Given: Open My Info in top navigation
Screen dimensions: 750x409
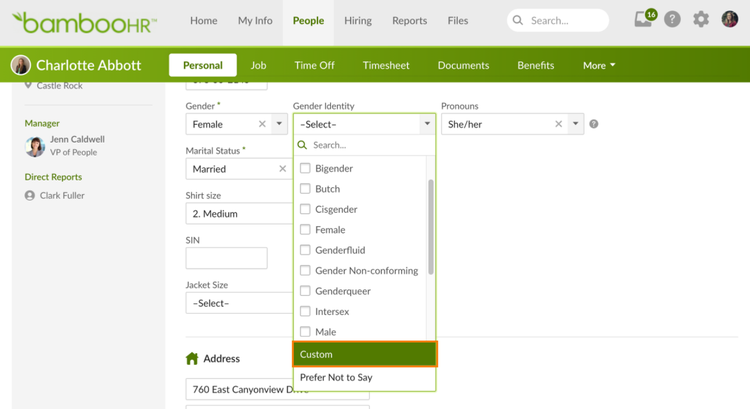Looking at the screenshot, I should click(x=255, y=21).
